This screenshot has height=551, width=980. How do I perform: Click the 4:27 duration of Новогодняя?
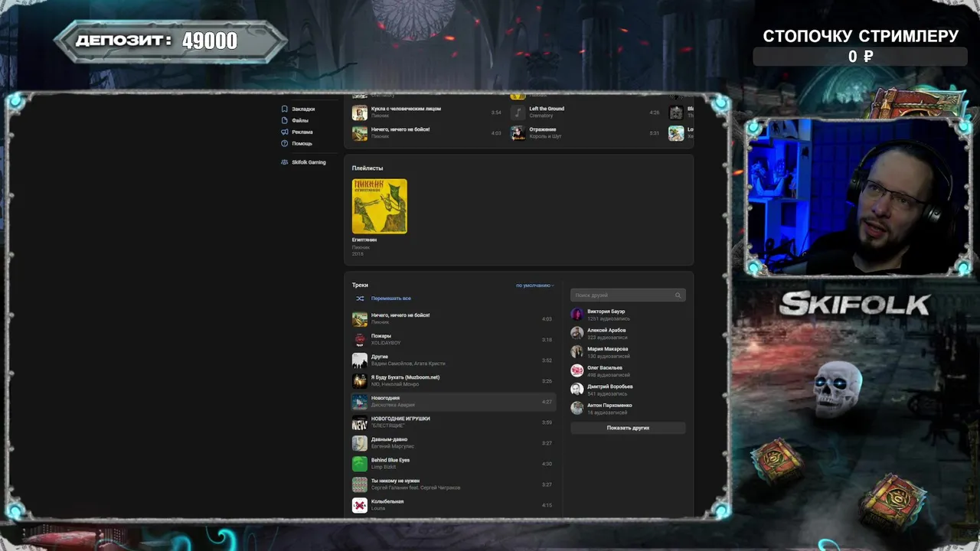(x=547, y=402)
